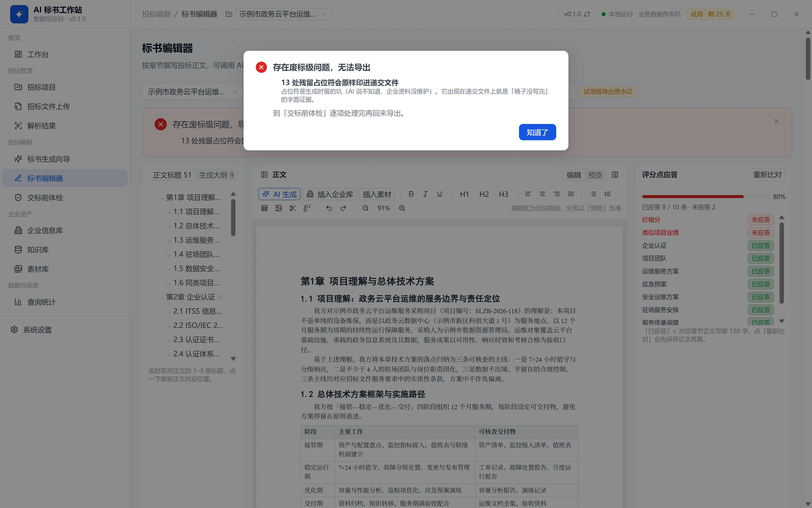The height and width of the screenshot is (508, 812).
Task: Click the 知道了 button in the dialog
Action: pyautogui.click(x=537, y=132)
